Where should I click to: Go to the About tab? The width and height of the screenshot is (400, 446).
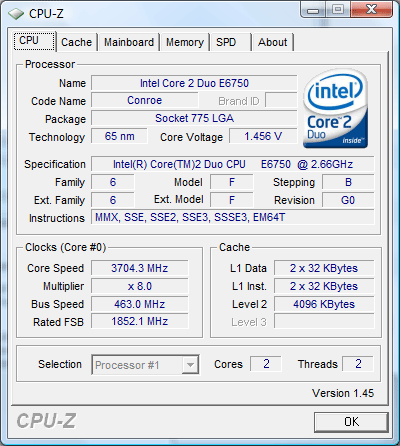pos(273,42)
